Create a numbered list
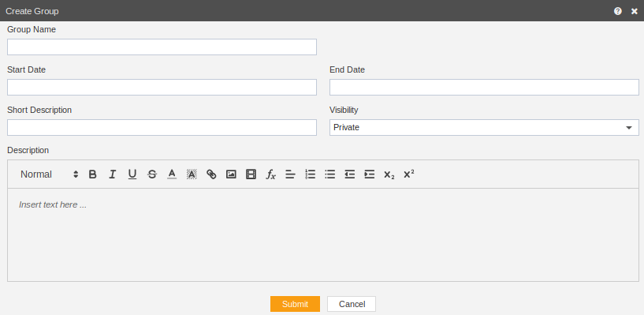Screen dimensions: 644x315 (x=310, y=174)
